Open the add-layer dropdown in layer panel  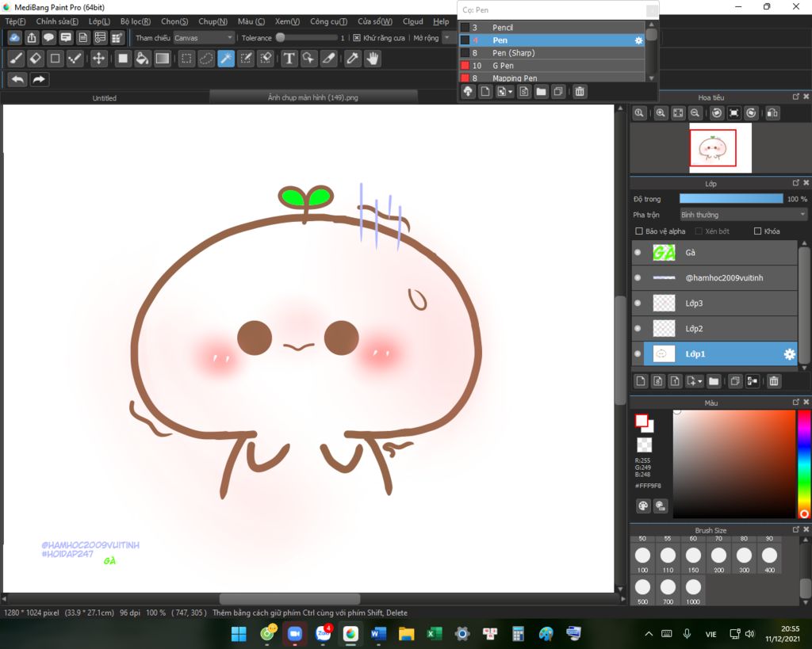(694, 381)
